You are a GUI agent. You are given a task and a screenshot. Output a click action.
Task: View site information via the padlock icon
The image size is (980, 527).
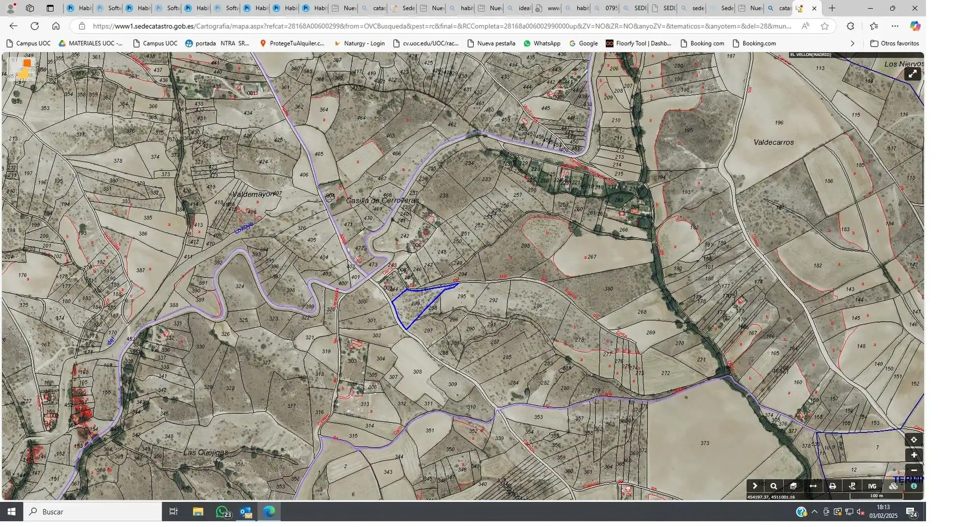(x=82, y=26)
